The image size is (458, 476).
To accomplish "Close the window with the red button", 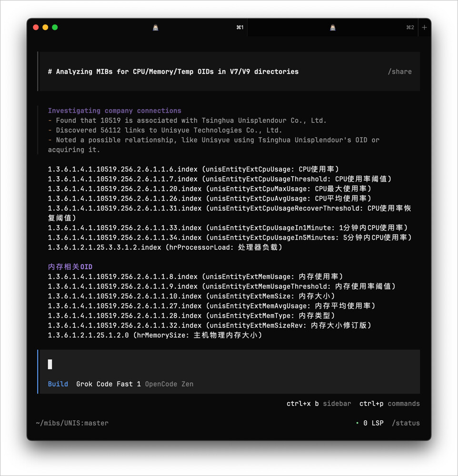I will [x=36, y=28].
